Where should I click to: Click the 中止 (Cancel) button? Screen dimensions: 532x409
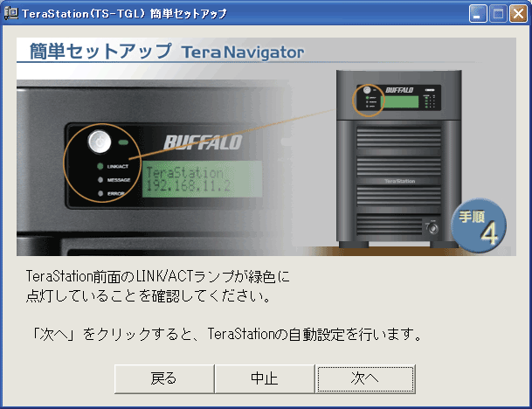pos(265,378)
